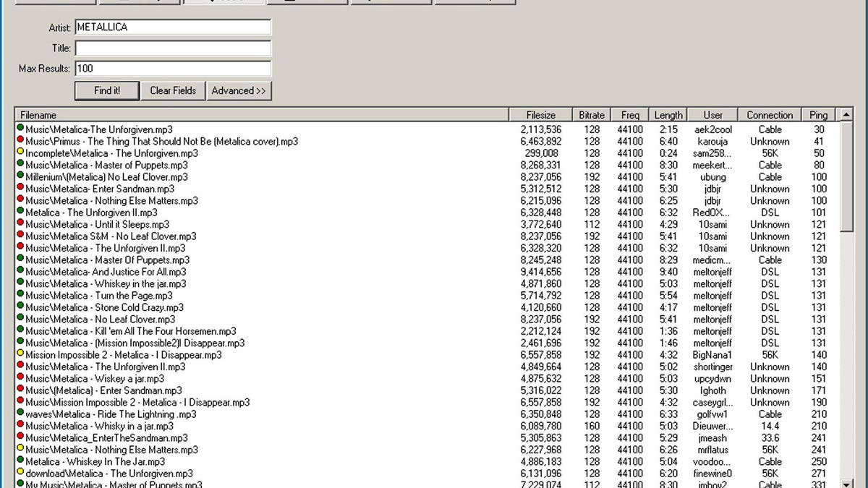Click the yellow indicator beside Incomplete Metalica Unforgiven file

point(21,153)
